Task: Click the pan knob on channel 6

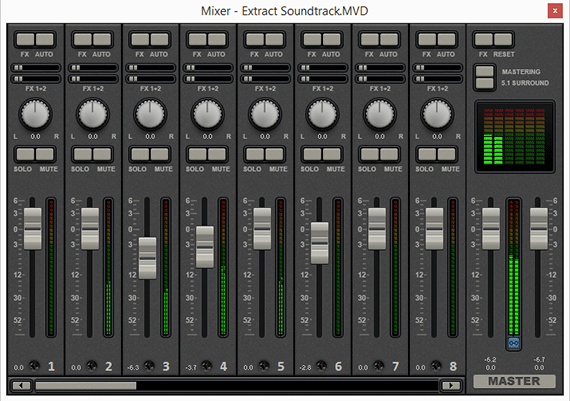Action: click(x=322, y=114)
